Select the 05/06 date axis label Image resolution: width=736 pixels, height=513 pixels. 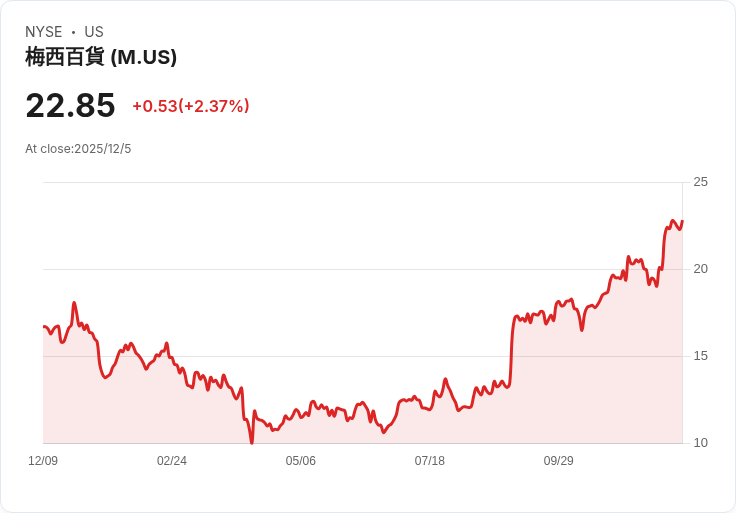(x=301, y=461)
